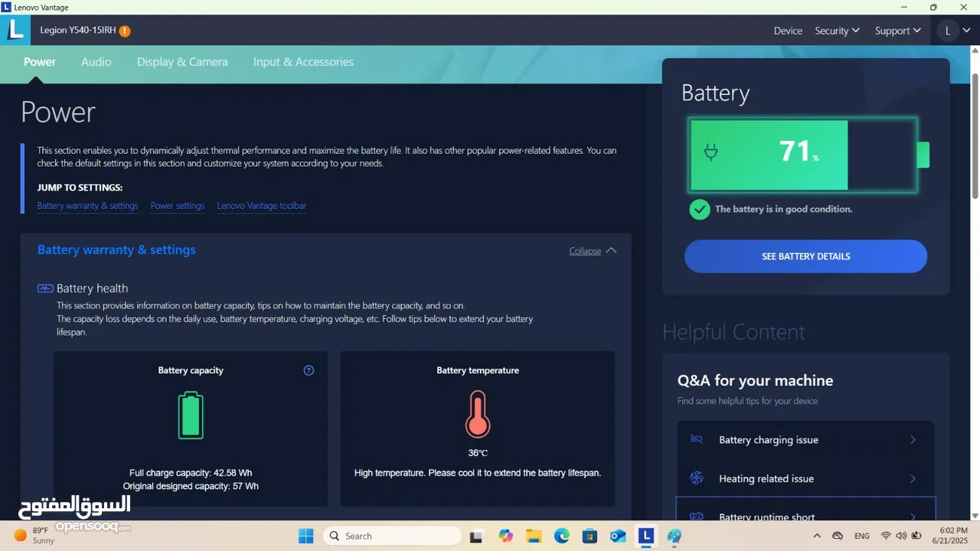Open Microsoft Store from the taskbar
Screen dimensions: 980x551
point(590,536)
